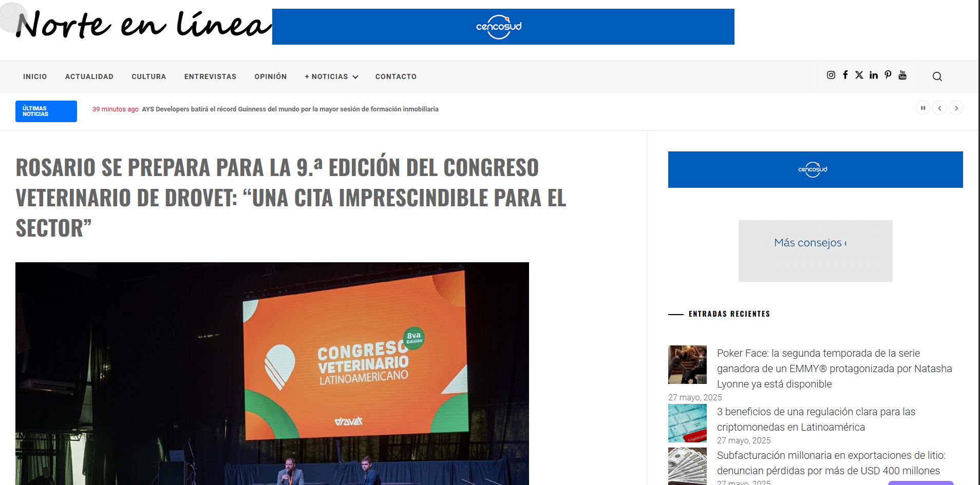Click the Pinterest icon
Viewport: 980px width, 485px height.
click(x=888, y=75)
